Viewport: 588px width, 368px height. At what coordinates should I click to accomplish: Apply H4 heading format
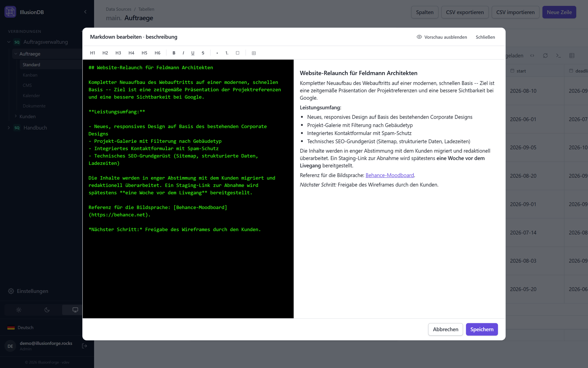tap(131, 53)
